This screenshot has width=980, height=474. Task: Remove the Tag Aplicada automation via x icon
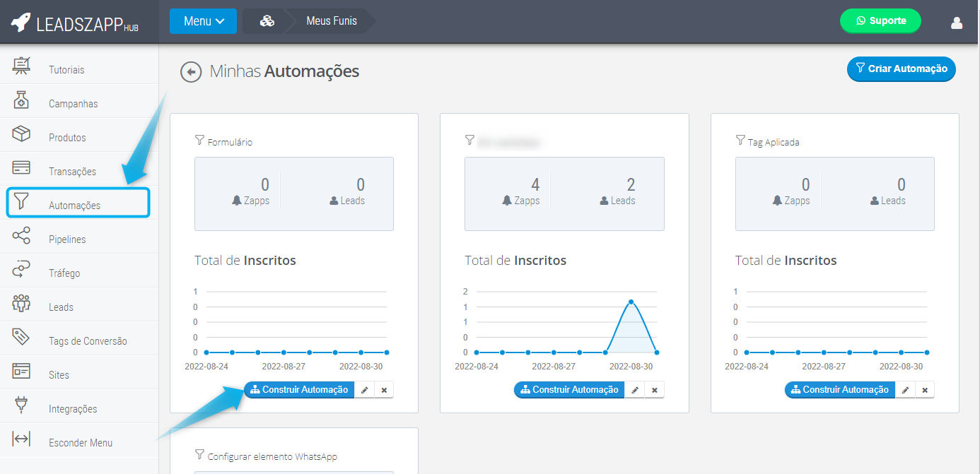(x=925, y=390)
